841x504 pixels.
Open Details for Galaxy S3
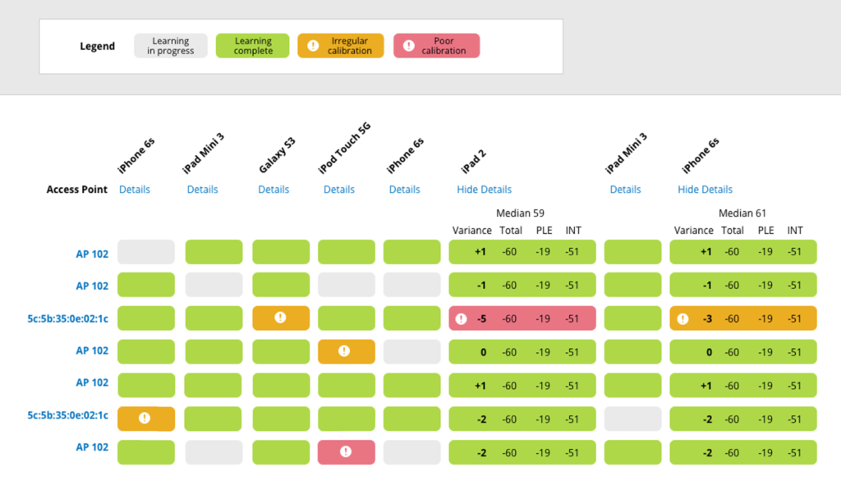pos(273,189)
